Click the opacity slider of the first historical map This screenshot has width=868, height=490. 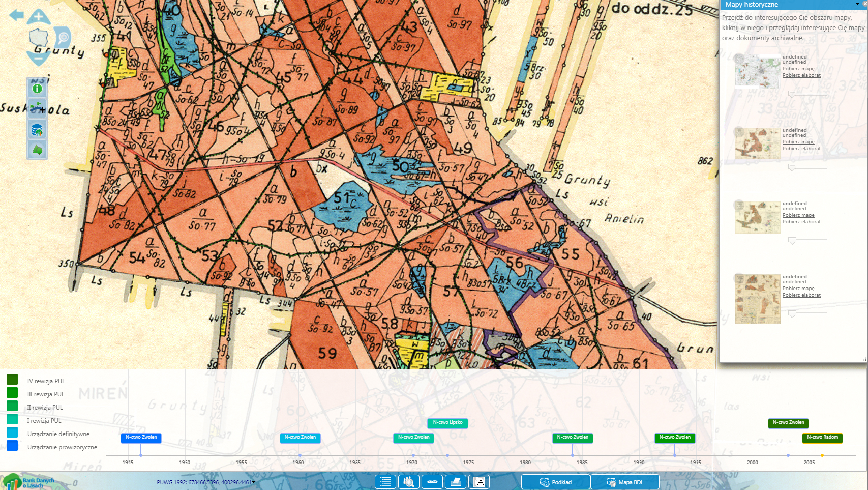click(x=807, y=94)
